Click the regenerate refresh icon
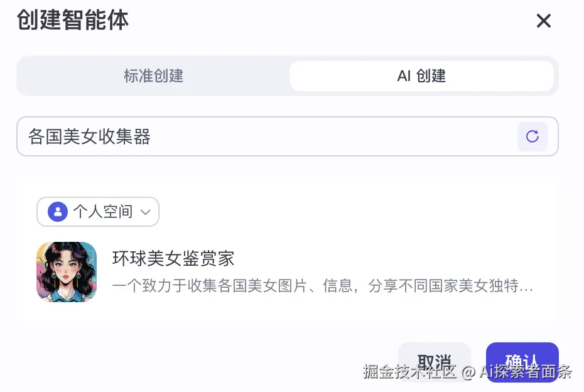 [532, 136]
